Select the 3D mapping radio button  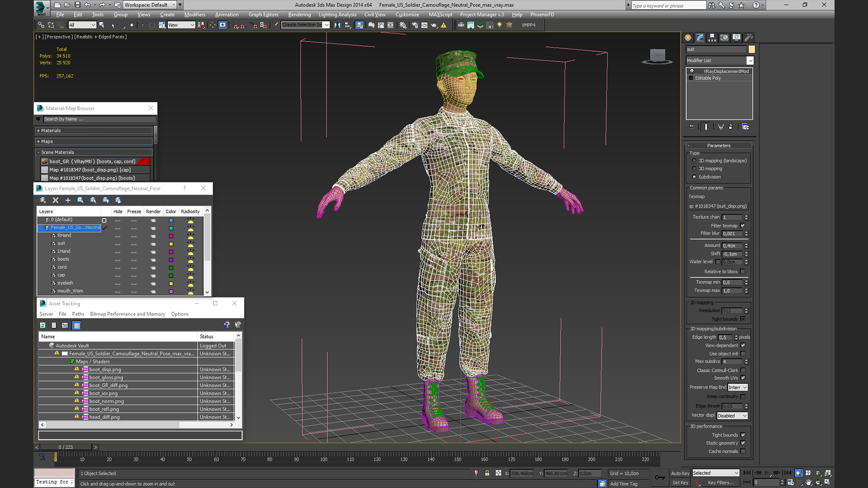pos(694,169)
